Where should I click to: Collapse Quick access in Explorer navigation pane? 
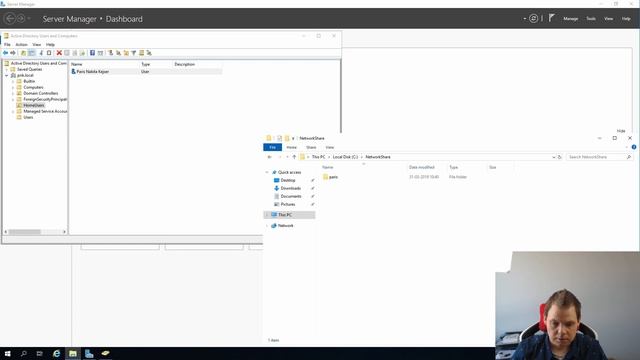[267, 172]
